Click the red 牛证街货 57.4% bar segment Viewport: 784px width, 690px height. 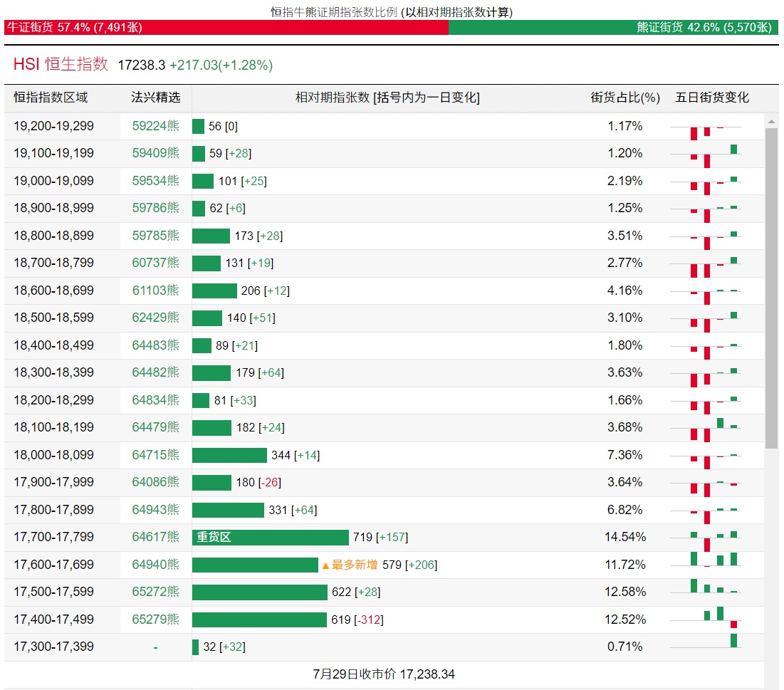tap(226, 28)
